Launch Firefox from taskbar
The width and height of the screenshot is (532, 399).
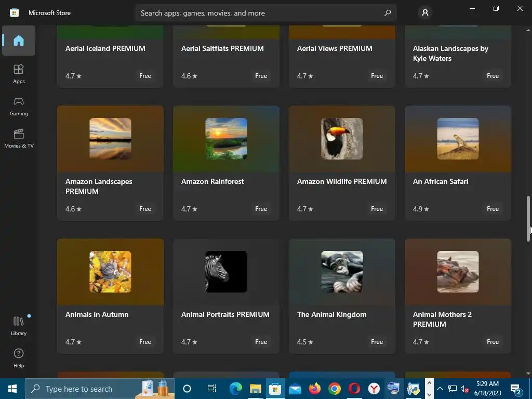pyautogui.click(x=314, y=389)
